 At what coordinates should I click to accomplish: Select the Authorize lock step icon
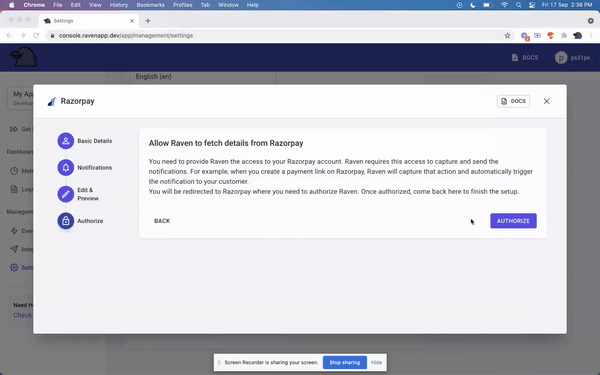click(x=66, y=221)
